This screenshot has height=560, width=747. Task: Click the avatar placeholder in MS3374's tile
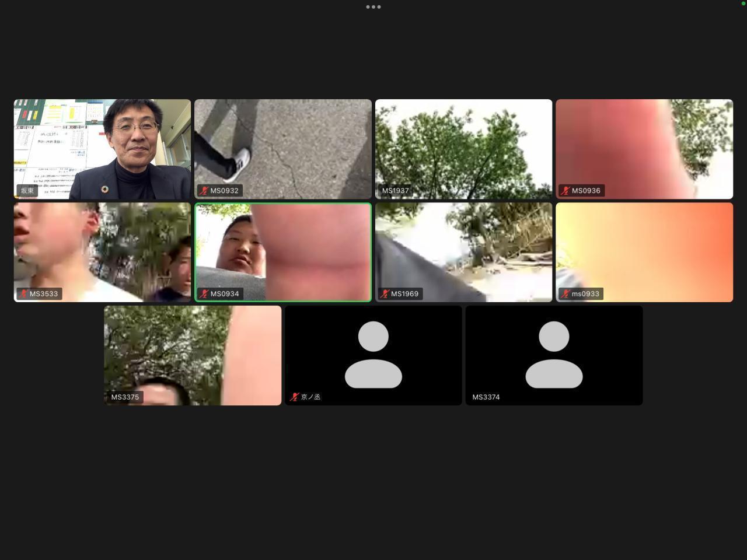554,355
